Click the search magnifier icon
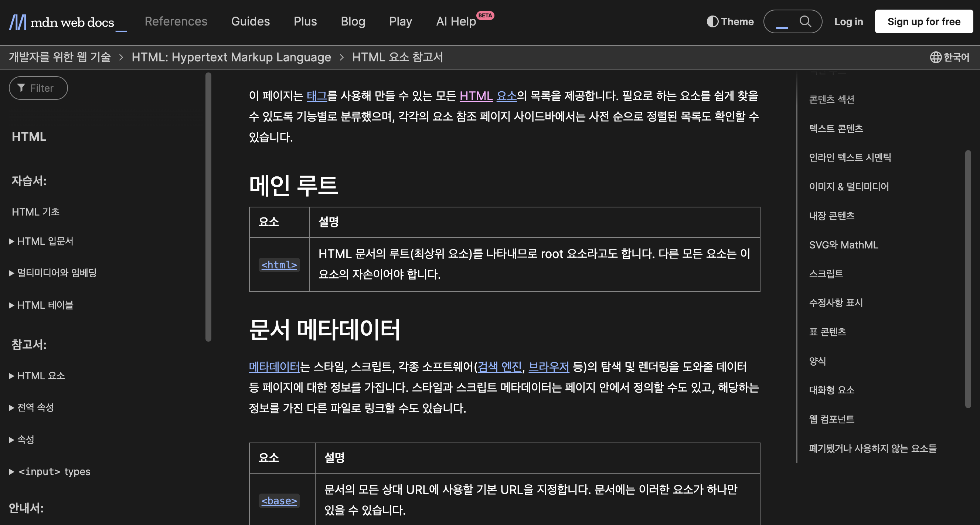 805,21
